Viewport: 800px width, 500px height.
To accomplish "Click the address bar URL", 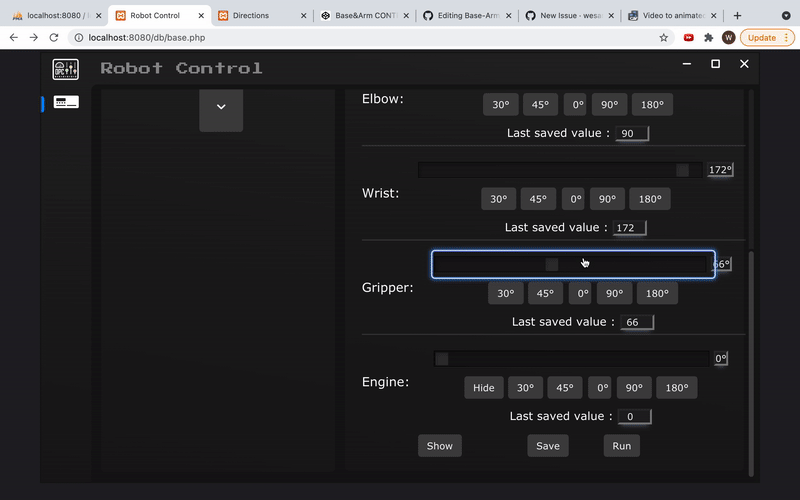I will (x=147, y=37).
